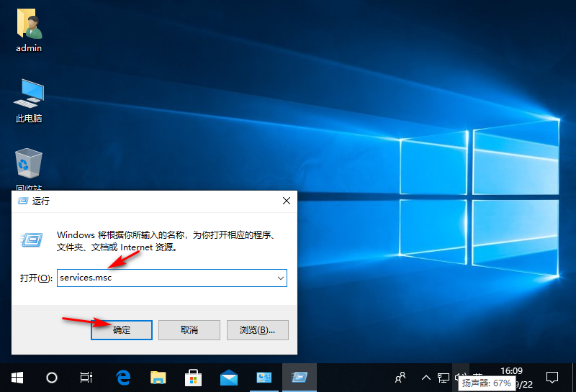This screenshot has height=392, width=576.
Task: Open the People icon in system tray
Action: pyautogui.click(x=401, y=377)
